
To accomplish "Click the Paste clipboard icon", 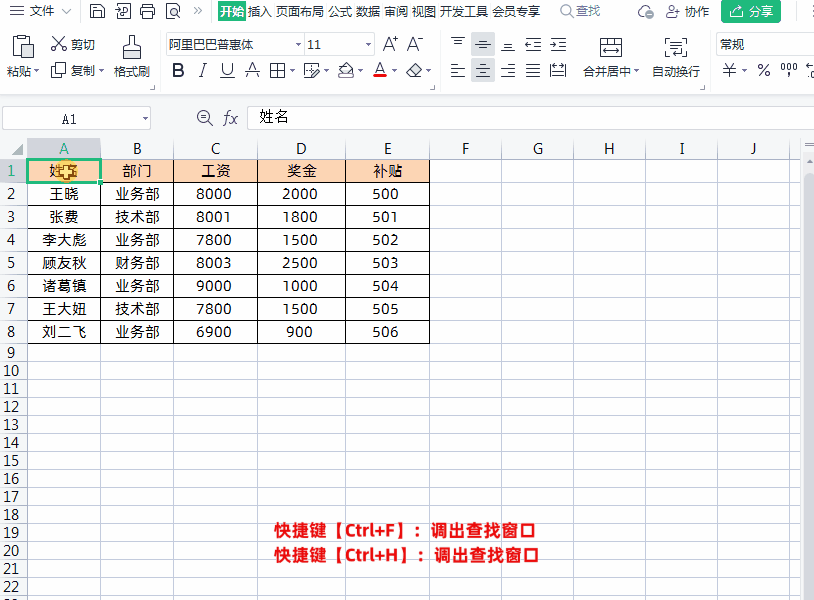I will click(x=23, y=46).
